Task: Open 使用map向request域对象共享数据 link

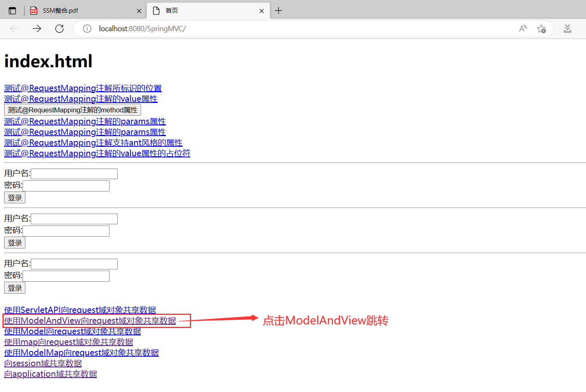Action: pos(68,342)
